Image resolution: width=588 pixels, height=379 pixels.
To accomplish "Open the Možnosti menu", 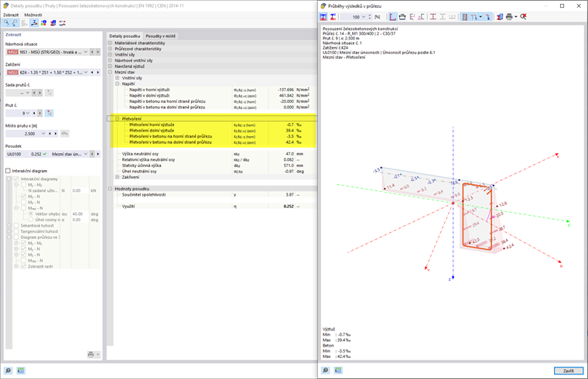I will (x=33, y=15).
